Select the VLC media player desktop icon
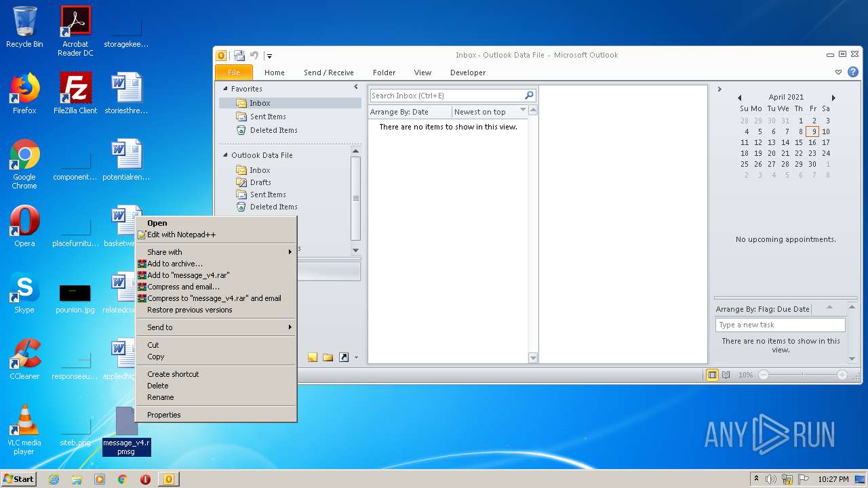This screenshot has height=488, width=868. [24, 430]
